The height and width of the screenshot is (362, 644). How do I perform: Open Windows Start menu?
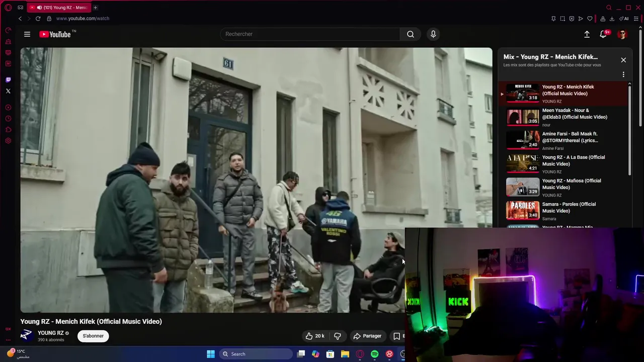click(x=211, y=354)
